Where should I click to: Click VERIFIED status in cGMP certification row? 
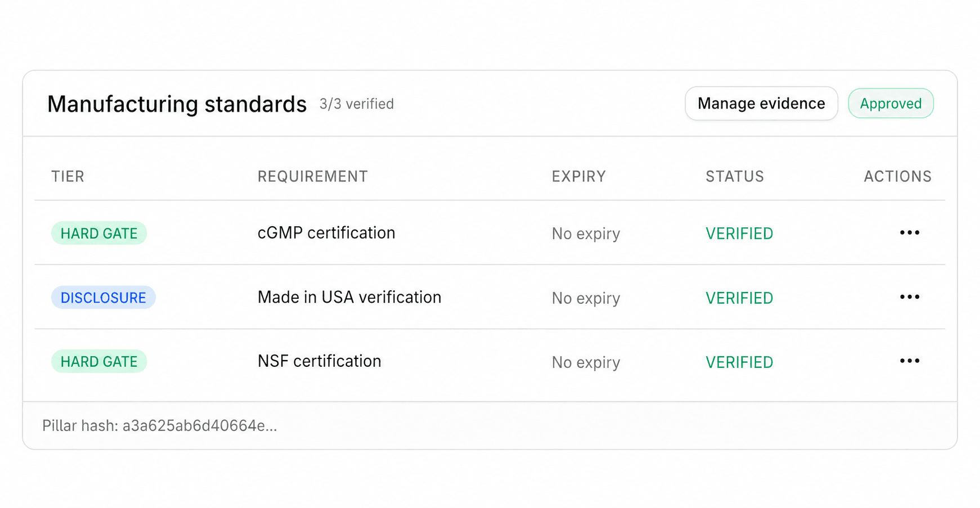(x=739, y=233)
